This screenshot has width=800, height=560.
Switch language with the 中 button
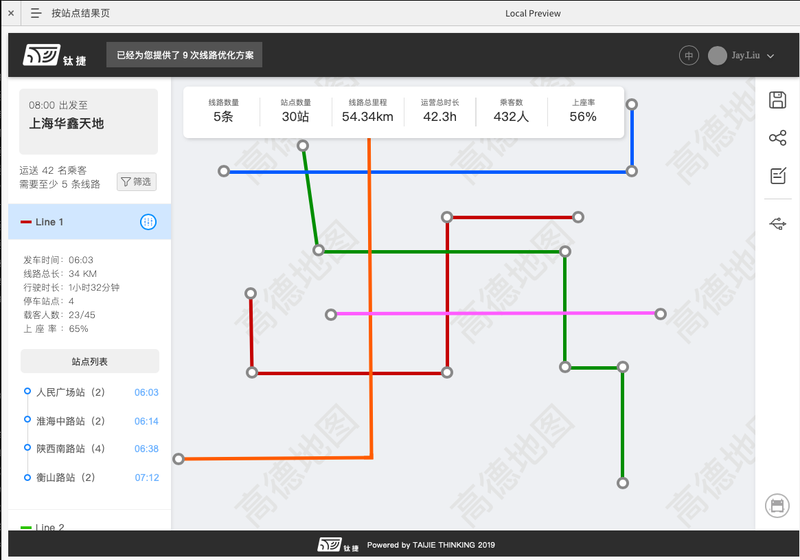[x=689, y=56]
